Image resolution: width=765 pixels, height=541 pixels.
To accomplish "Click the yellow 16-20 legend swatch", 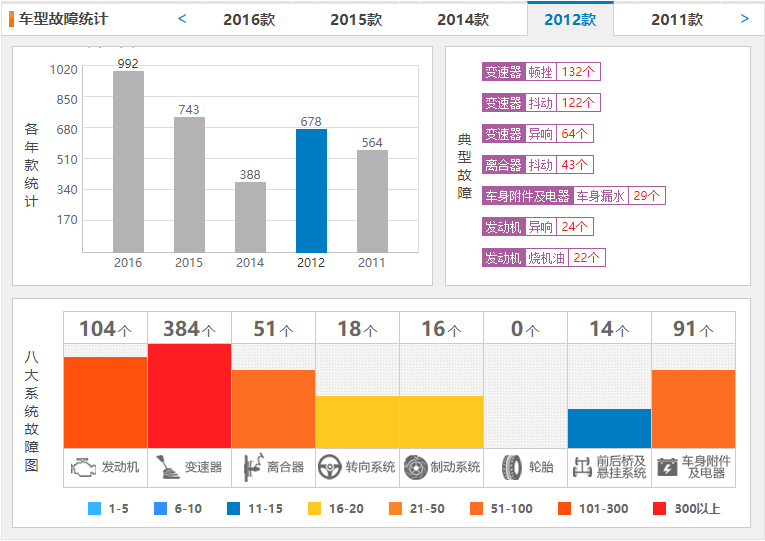I will pyautogui.click(x=315, y=508).
